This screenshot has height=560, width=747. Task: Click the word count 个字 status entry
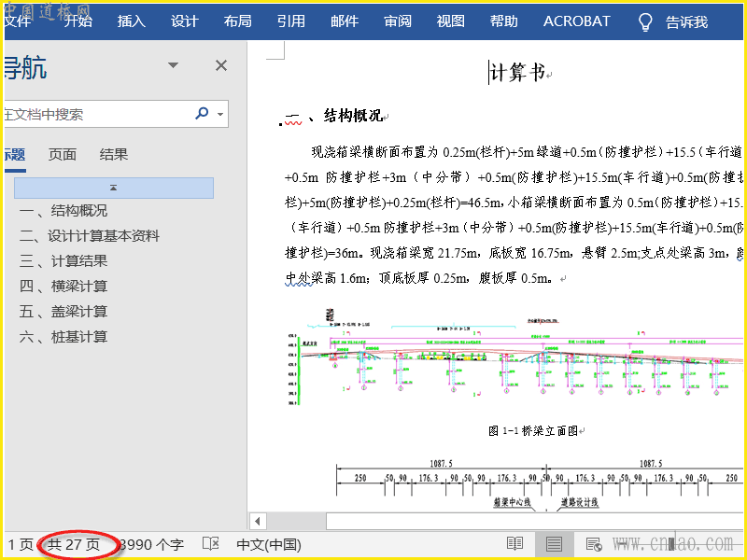point(151,544)
